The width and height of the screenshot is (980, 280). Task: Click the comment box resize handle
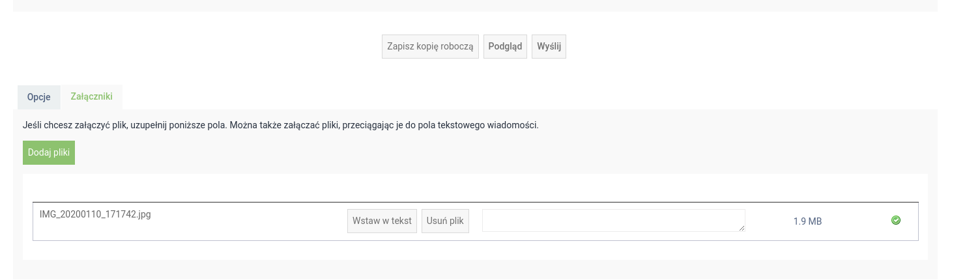point(742,228)
